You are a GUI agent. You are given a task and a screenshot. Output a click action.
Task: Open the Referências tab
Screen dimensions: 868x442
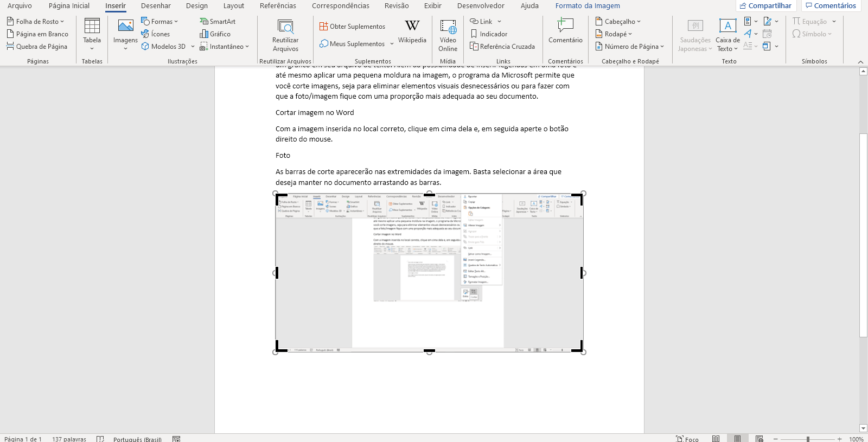tap(278, 6)
